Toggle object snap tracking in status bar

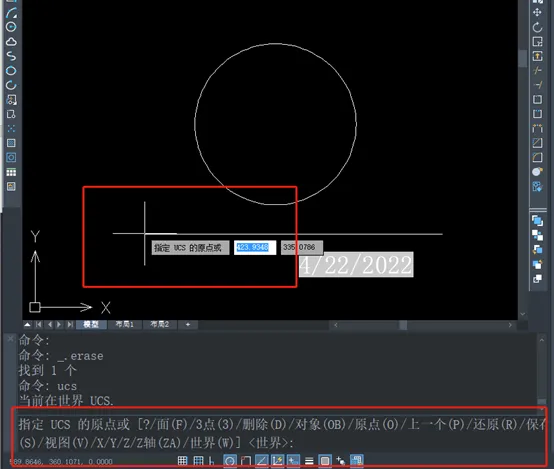pos(261,461)
